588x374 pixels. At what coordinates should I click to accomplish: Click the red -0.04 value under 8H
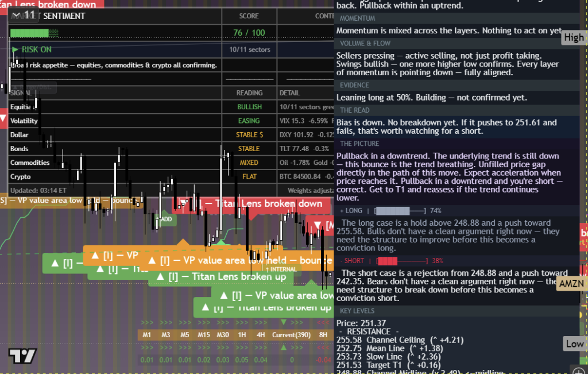(x=323, y=360)
